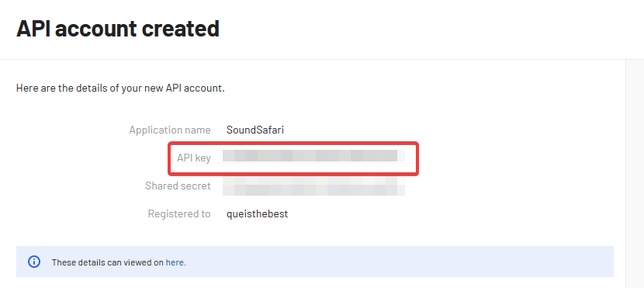Click the right sidebar gray panel
Viewport: 644px width, 288px height.
[635, 173]
